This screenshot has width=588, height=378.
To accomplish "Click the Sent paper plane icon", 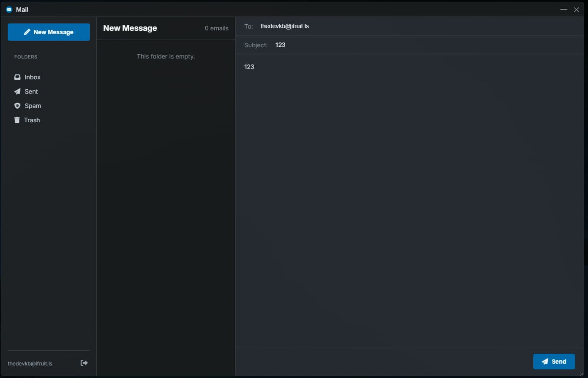I will pos(17,91).
